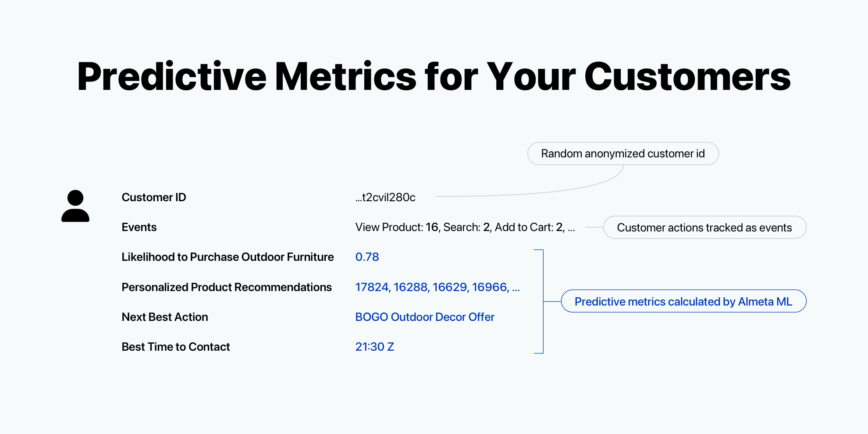This screenshot has height=434, width=868.
Task: Open the product recommendation ID 17824
Action: point(372,288)
